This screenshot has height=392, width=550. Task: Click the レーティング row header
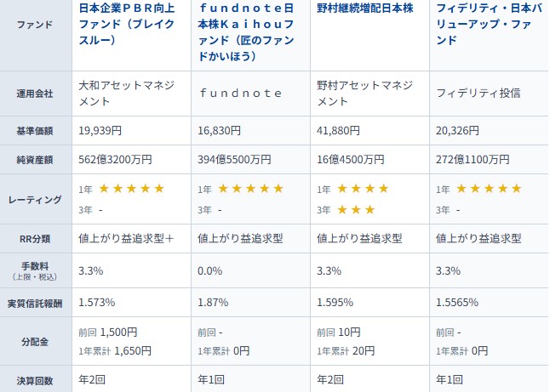(x=34, y=199)
